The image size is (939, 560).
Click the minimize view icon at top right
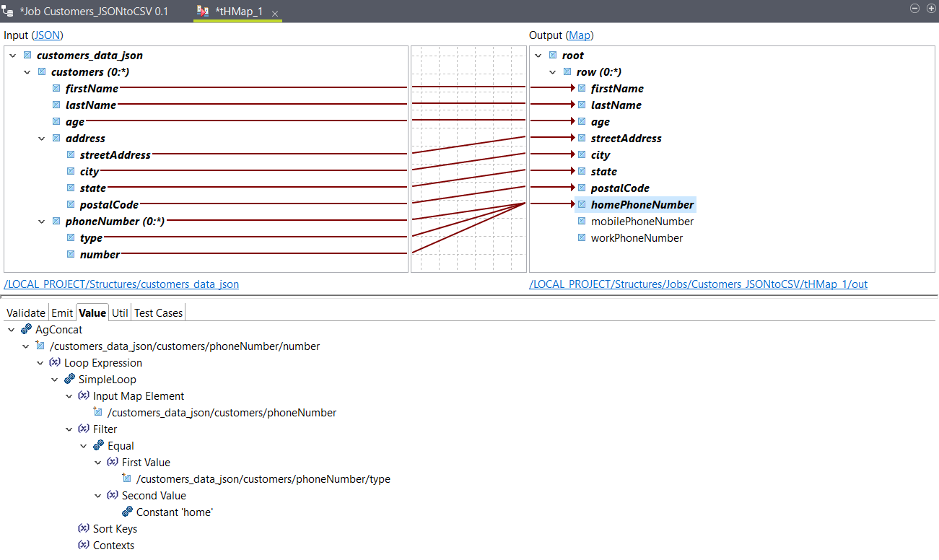pyautogui.click(x=914, y=9)
